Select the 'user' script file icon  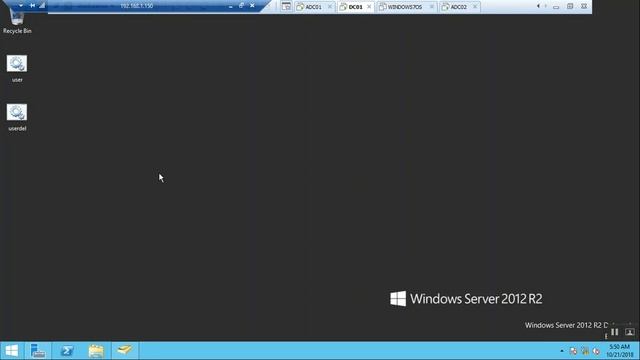17,68
